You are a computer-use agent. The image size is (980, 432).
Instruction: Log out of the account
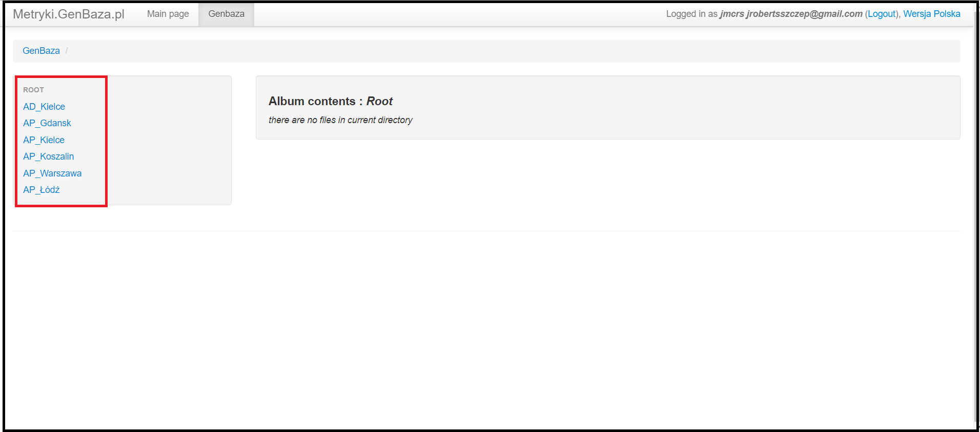(882, 14)
